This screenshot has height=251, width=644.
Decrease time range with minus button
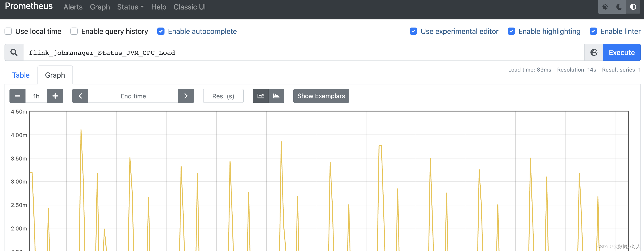tap(18, 96)
